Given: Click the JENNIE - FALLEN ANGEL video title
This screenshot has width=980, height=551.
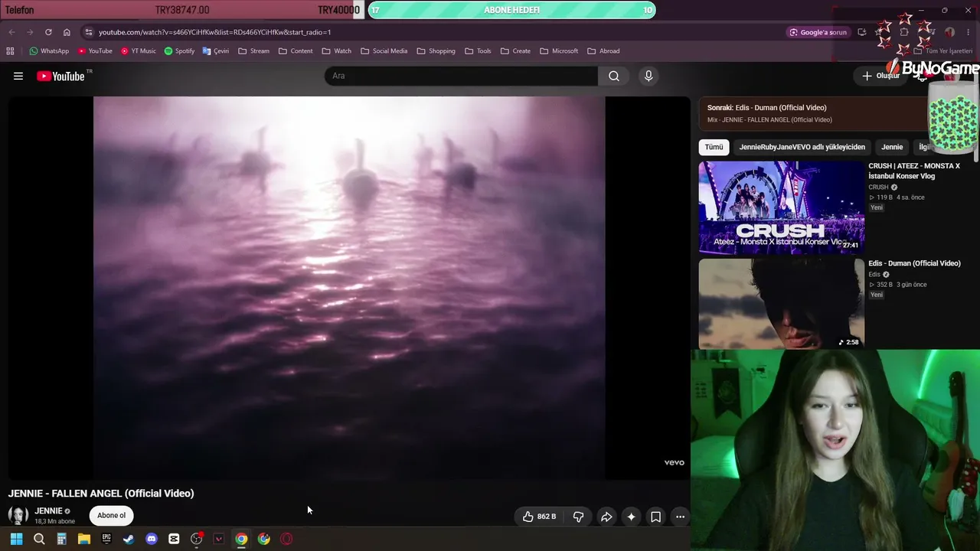Looking at the screenshot, I should click(x=101, y=494).
